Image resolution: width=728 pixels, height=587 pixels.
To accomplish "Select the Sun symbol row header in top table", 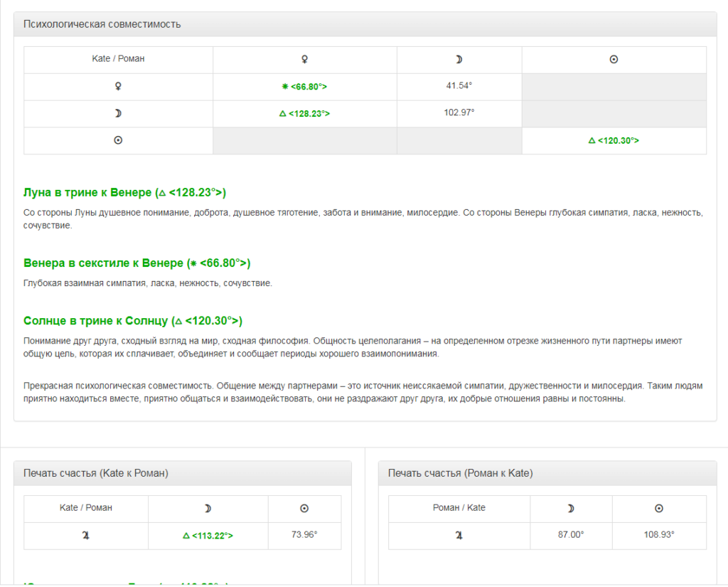I will coord(118,140).
